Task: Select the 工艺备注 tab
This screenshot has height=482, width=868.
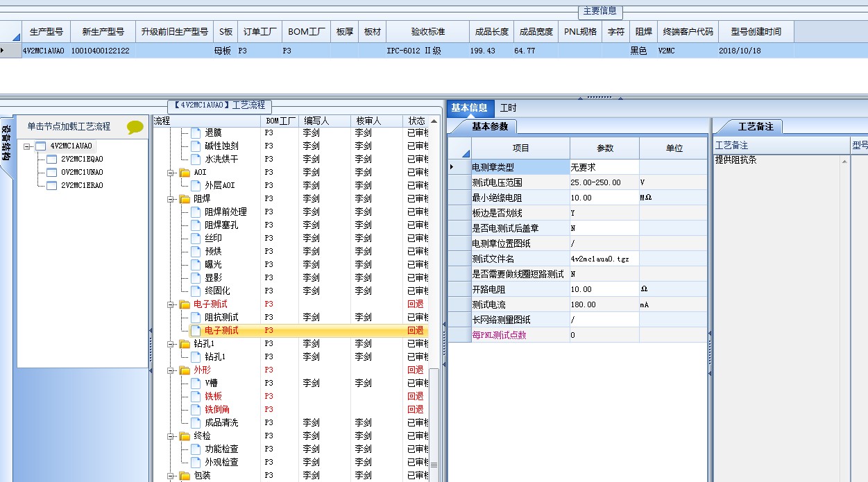Action: (x=755, y=126)
